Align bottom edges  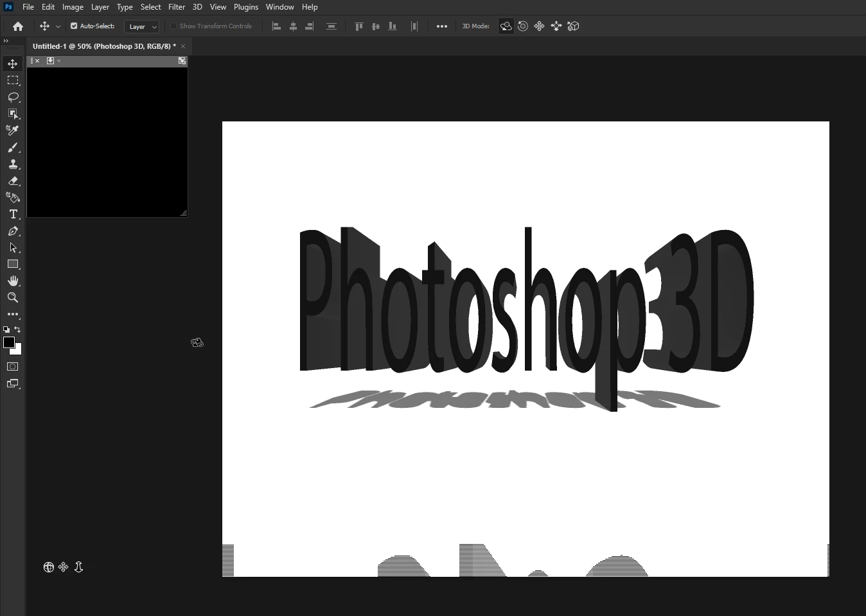pyautogui.click(x=393, y=26)
